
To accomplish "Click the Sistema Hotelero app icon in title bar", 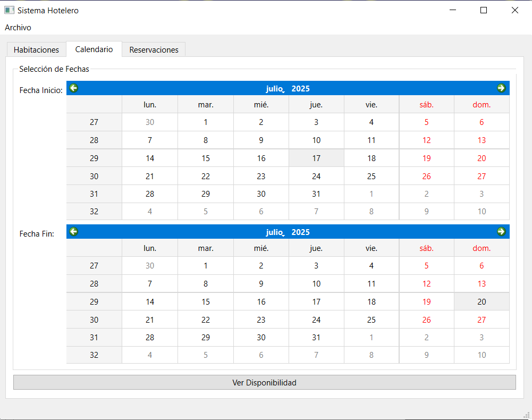I will click(x=9, y=10).
